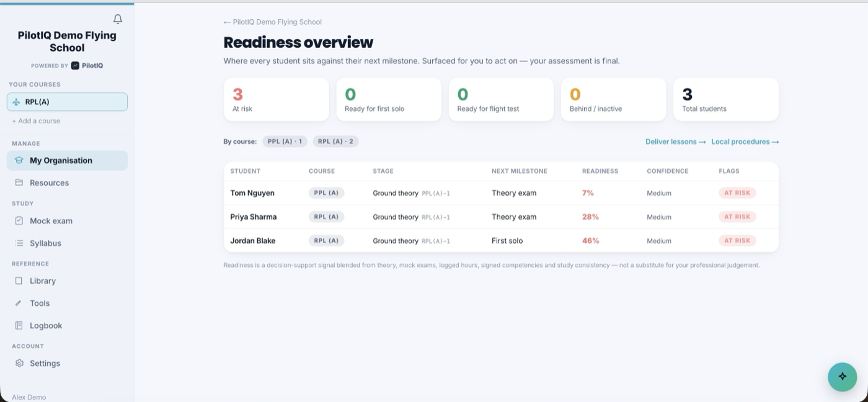This screenshot has width=868, height=402.
Task: Click the CONFIDENCE column header
Action: point(668,171)
